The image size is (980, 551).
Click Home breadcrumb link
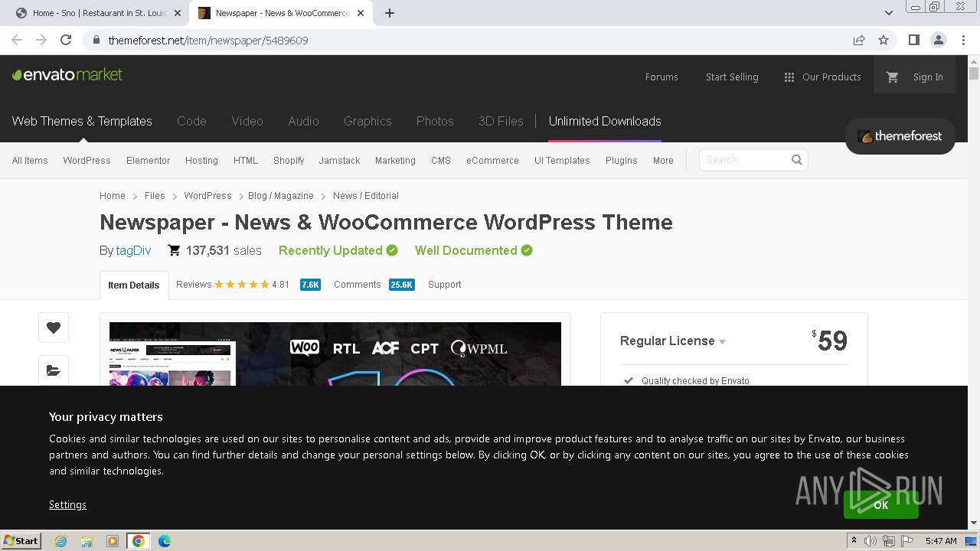click(x=113, y=196)
